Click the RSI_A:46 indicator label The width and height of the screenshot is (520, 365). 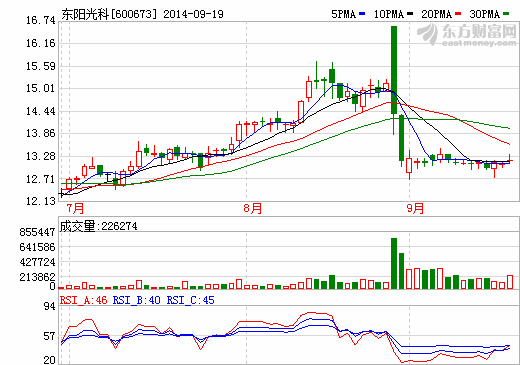coord(84,300)
